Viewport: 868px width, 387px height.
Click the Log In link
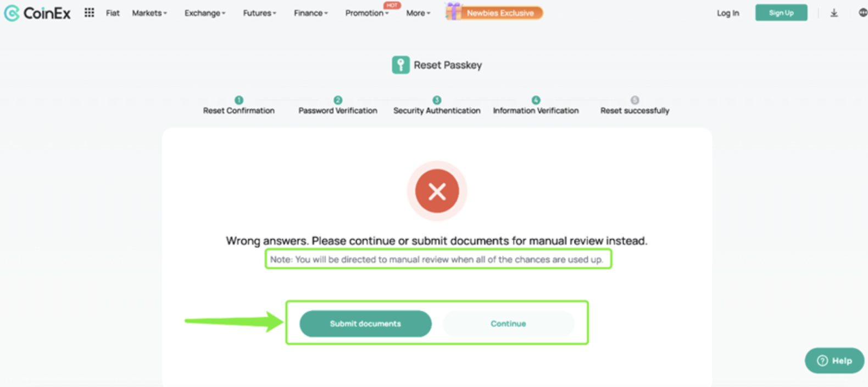point(728,13)
